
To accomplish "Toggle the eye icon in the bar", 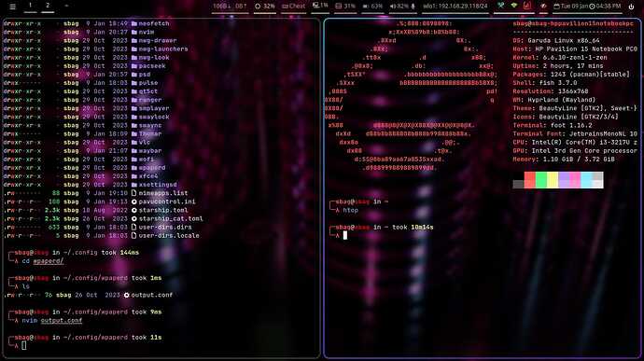I will coord(543,7).
